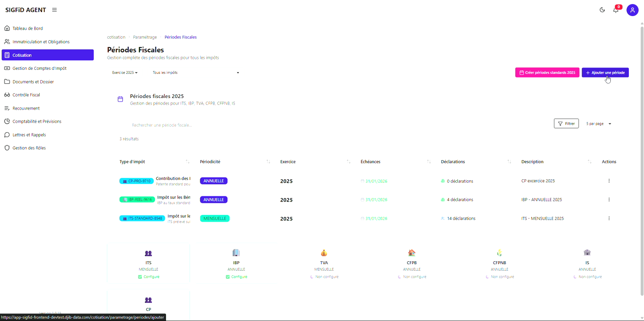Open three-dot actions for ITS-STANDARD-8548 row
Viewport: 644px width, 321px height.
(609, 219)
